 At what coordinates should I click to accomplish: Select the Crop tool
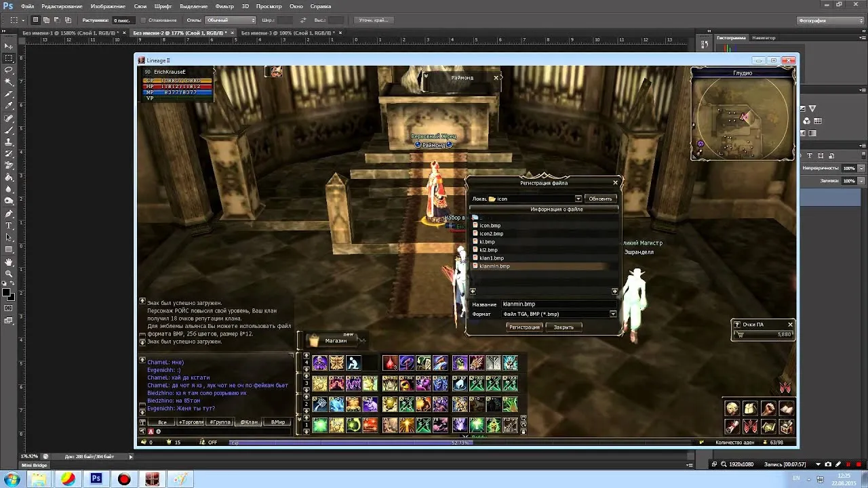(9, 94)
